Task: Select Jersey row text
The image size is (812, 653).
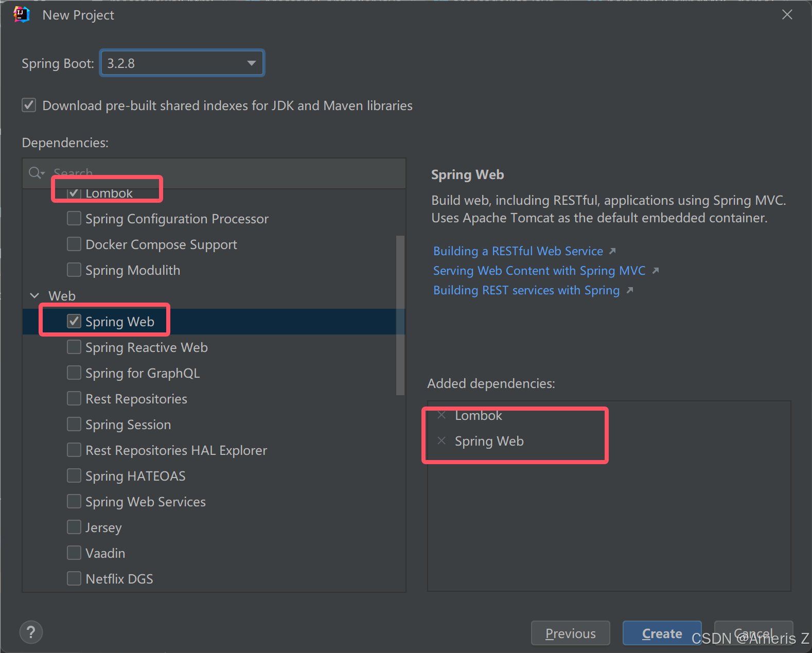Action: 103,527
